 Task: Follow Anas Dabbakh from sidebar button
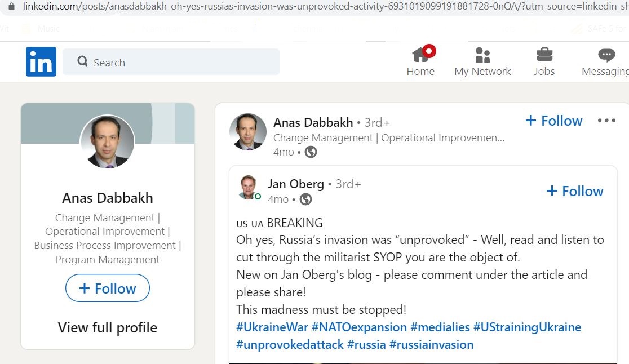click(108, 288)
